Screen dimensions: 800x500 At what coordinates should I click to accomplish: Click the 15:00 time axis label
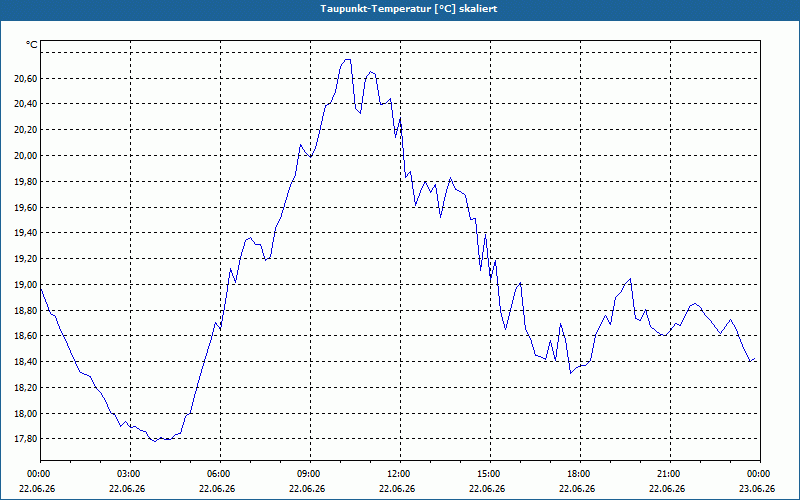point(490,474)
